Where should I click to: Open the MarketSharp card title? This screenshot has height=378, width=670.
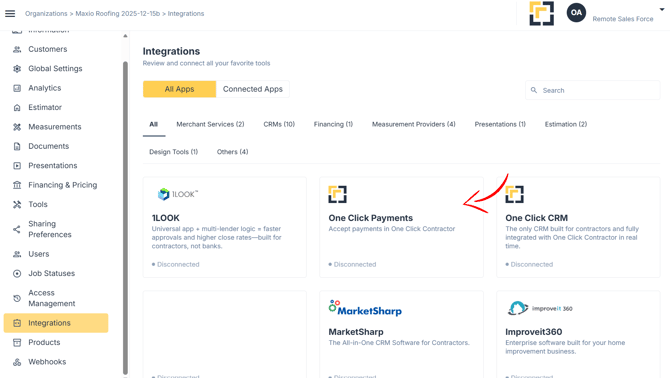356,332
